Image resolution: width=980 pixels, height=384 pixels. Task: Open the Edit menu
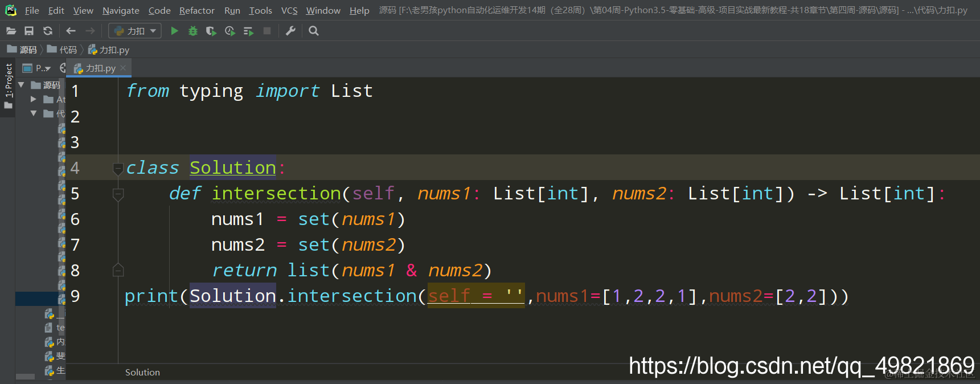click(56, 10)
